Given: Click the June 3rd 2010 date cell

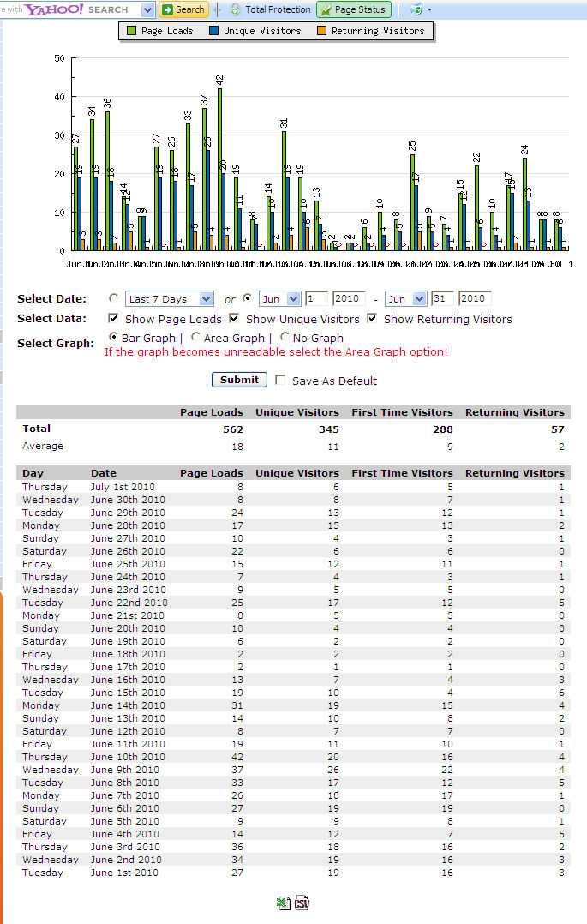Looking at the screenshot, I should coord(125,847).
